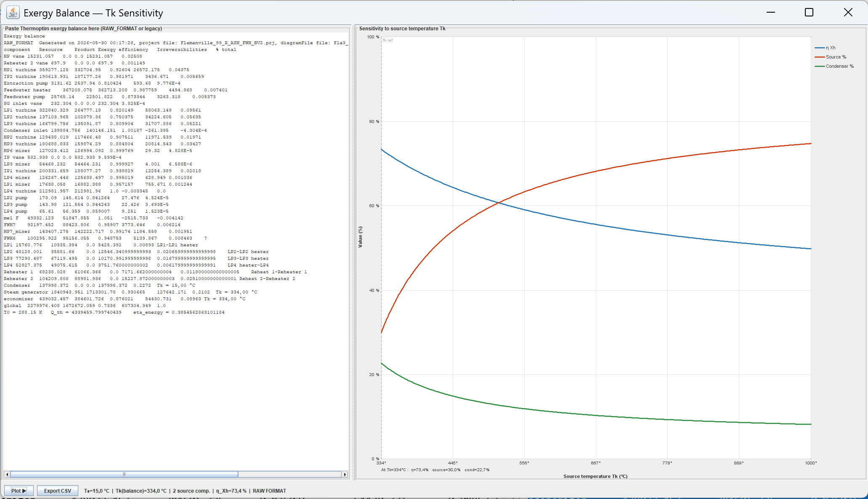Click the 'global' totals row
This screenshot has width=868, height=499.
85,306
